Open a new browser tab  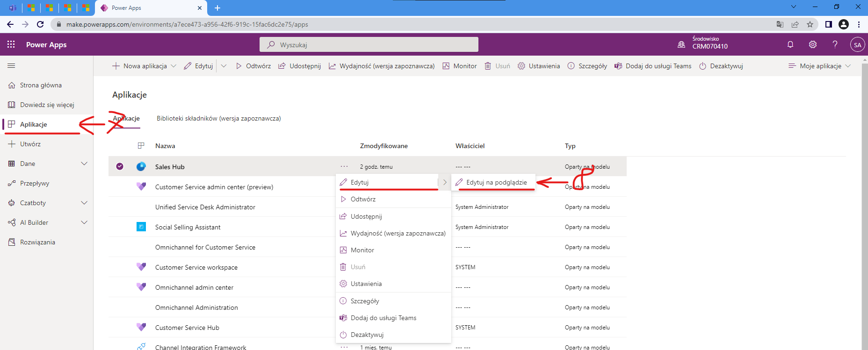click(x=217, y=7)
